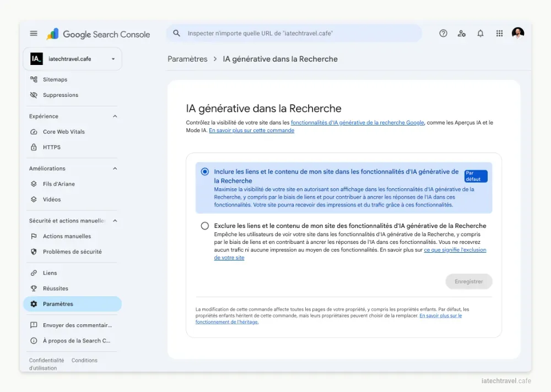Open the HTTPS report
The image size is (551, 392).
(72, 147)
